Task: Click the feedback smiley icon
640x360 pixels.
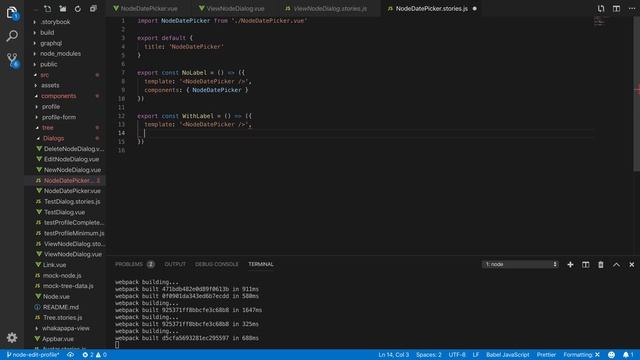Action: pyautogui.click(x=611, y=355)
